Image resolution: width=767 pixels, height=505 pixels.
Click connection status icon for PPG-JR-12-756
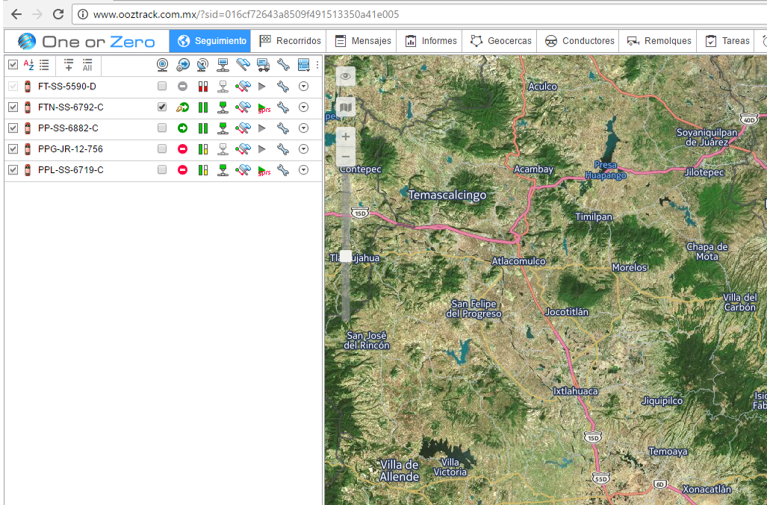click(223, 149)
